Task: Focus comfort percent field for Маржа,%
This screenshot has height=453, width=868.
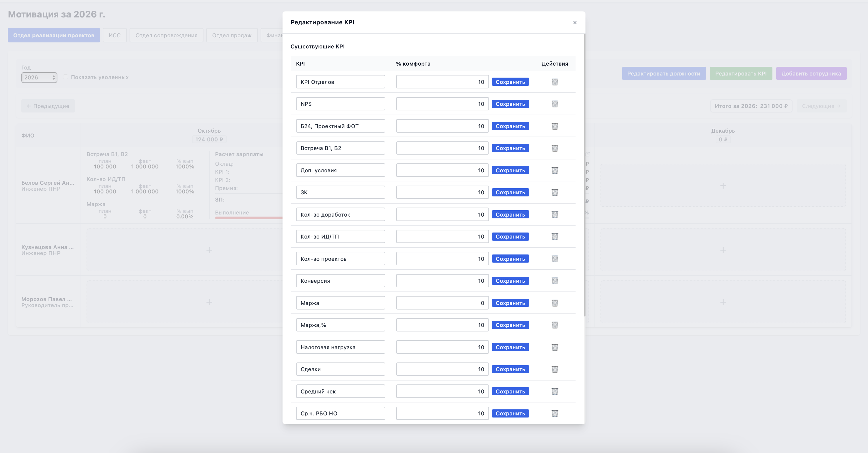Action: (x=442, y=325)
